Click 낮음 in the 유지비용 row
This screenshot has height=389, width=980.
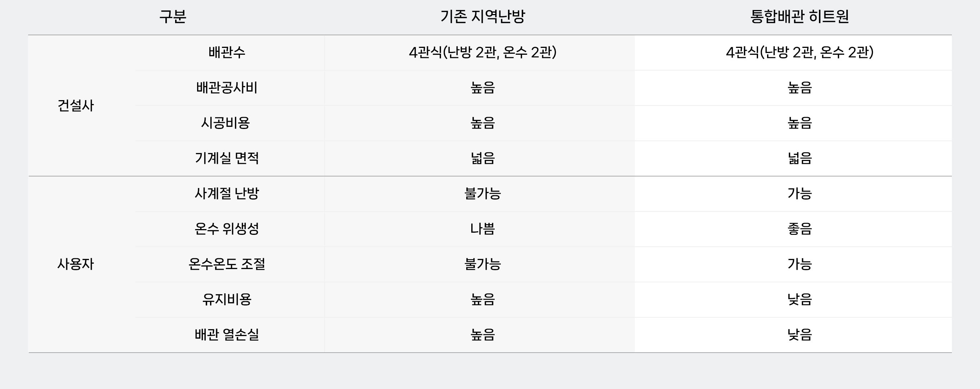coord(800,300)
